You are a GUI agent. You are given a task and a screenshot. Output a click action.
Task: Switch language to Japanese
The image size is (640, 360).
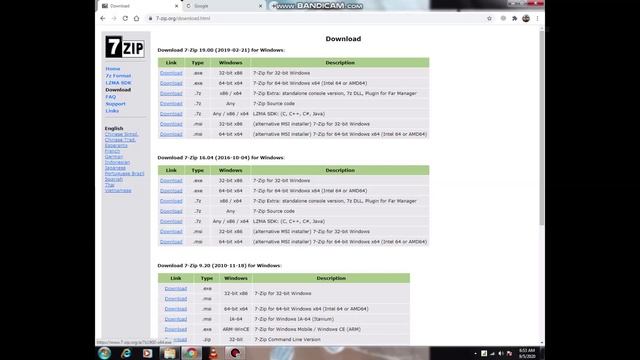[115, 168]
